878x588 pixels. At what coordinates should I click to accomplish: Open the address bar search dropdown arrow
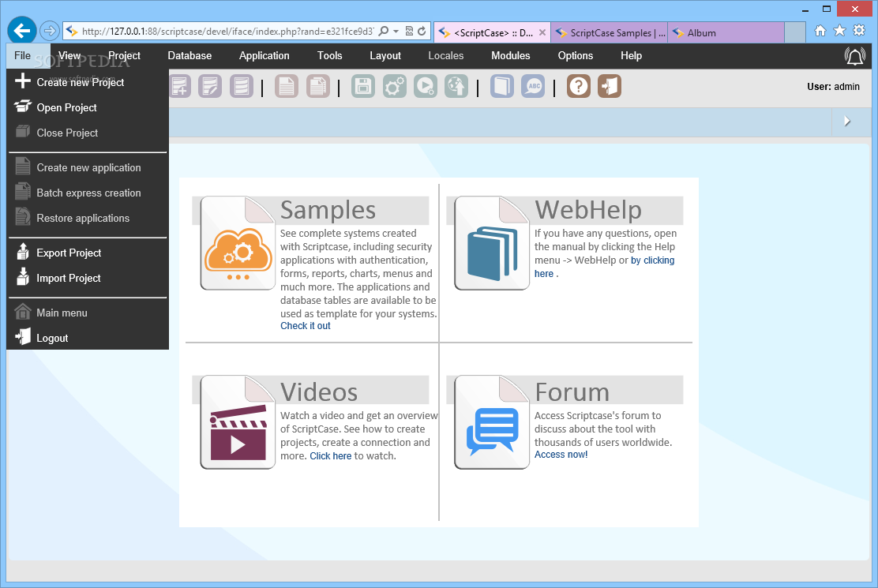pos(396,32)
